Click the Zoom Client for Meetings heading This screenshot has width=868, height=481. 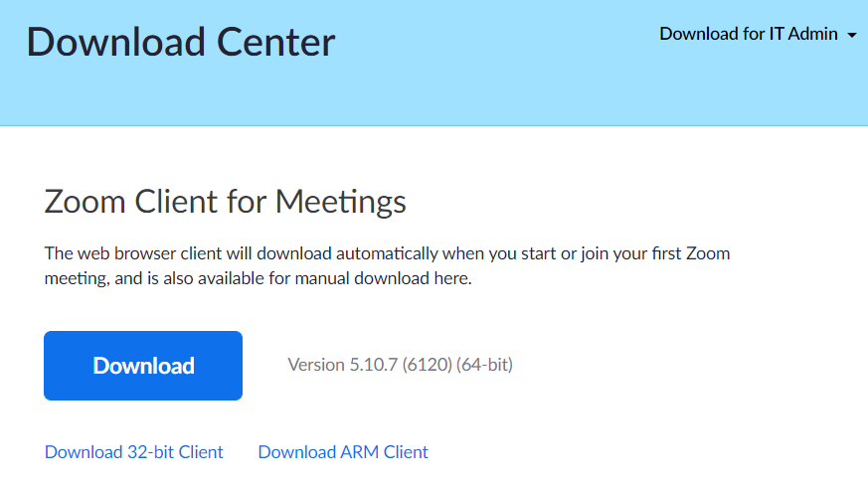[226, 202]
